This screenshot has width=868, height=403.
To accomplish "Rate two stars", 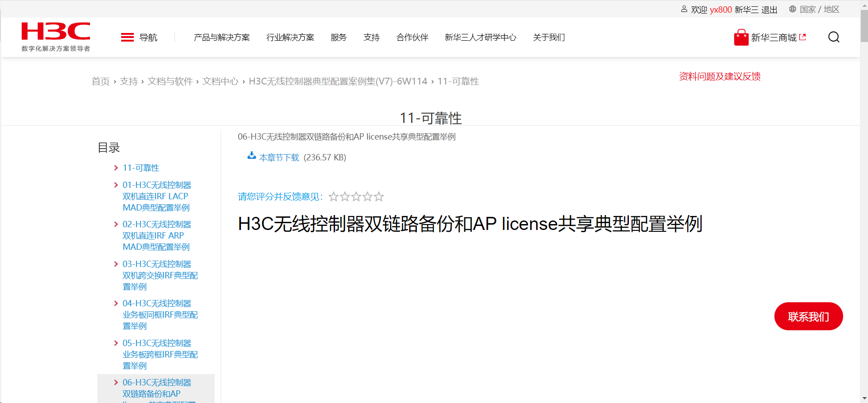I will pyautogui.click(x=345, y=197).
